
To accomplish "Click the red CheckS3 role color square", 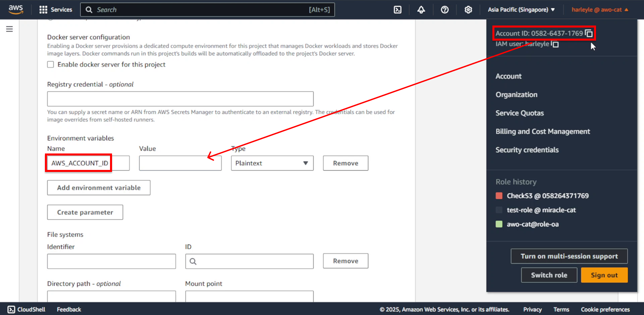I will click(499, 196).
